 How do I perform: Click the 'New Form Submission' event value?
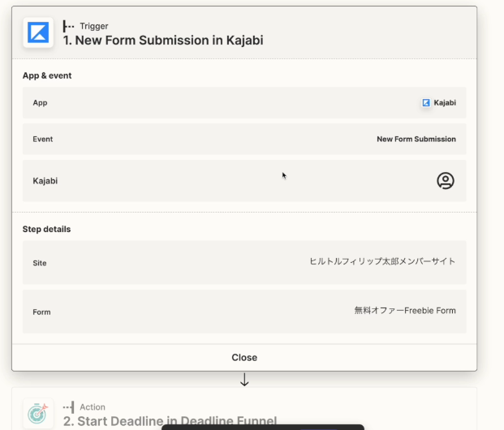pyautogui.click(x=416, y=140)
